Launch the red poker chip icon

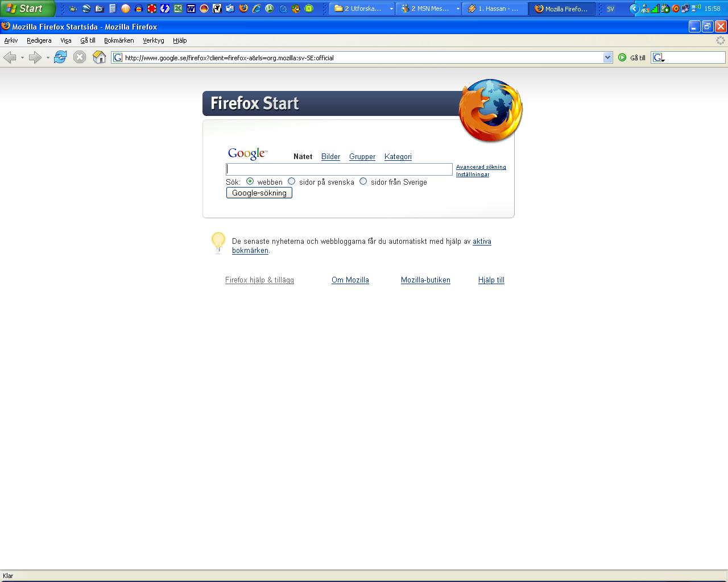pyautogui.click(x=152, y=9)
